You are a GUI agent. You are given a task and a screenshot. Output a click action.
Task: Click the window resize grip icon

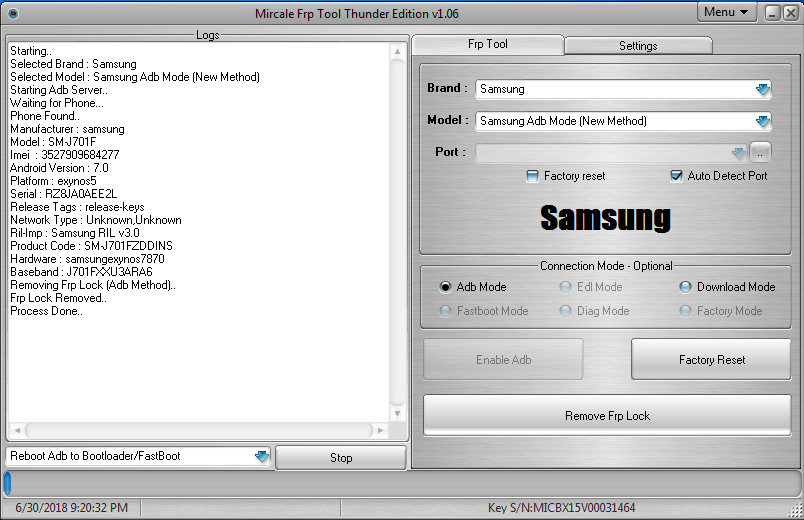coord(796,511)
